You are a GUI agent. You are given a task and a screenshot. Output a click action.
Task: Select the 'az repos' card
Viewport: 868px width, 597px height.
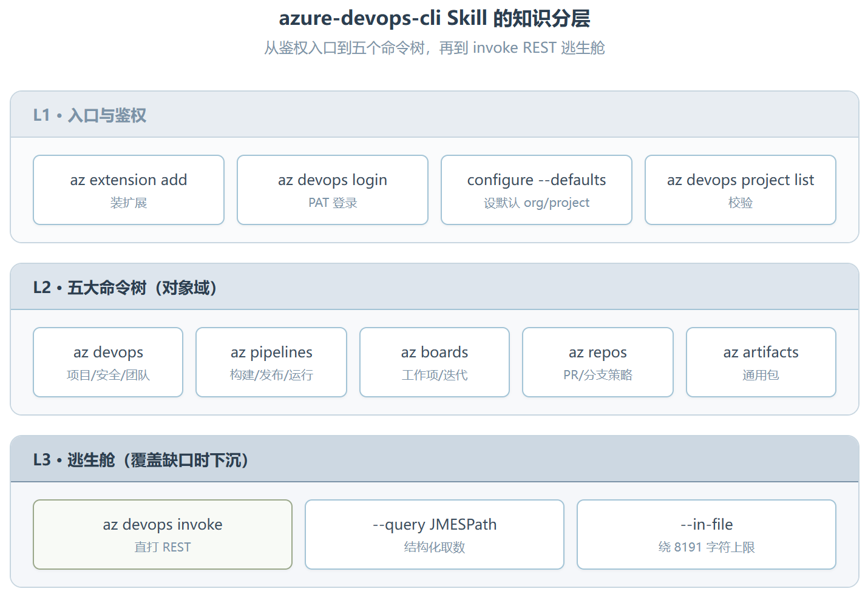[x=598, y=362]
